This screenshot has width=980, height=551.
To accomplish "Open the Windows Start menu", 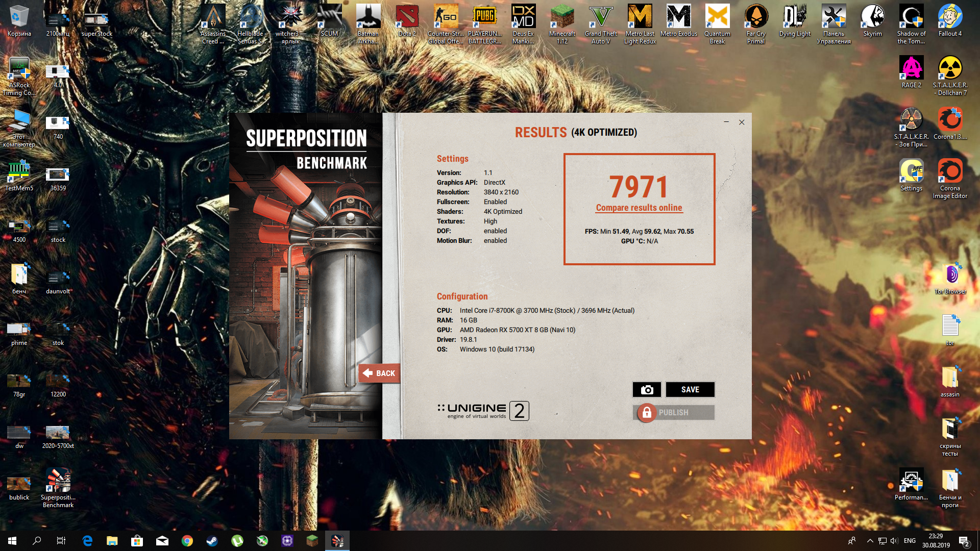I will [x=12, y=541].
